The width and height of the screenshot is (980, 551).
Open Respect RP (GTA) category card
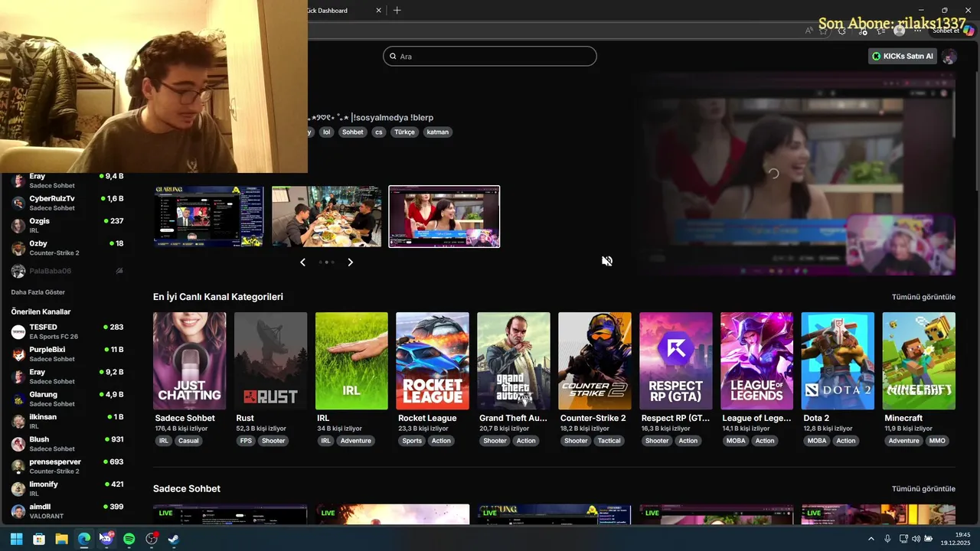pyautogui.click(x=676, y=360)
